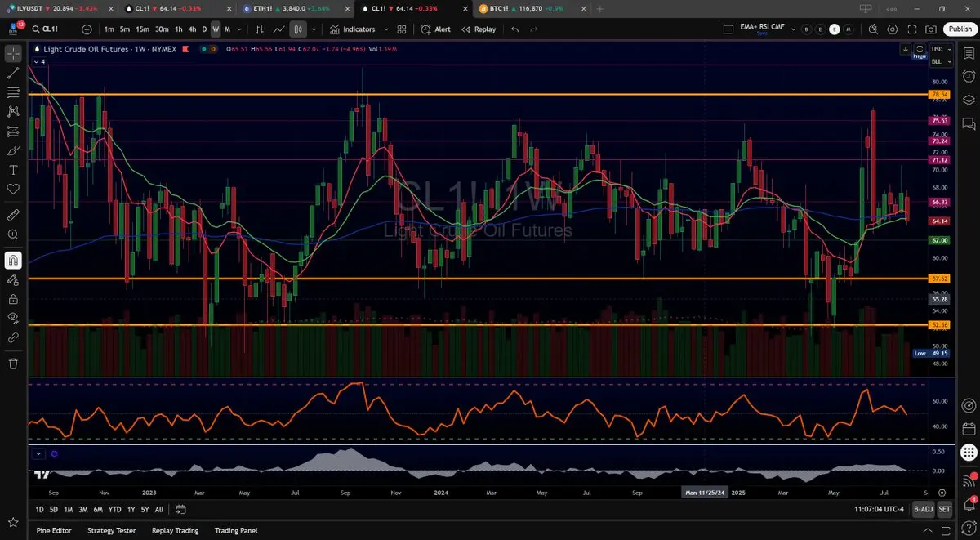The height and width of the screenshot is (540, 980).
Task: Select the line chart style
Action: click(279, 29)
